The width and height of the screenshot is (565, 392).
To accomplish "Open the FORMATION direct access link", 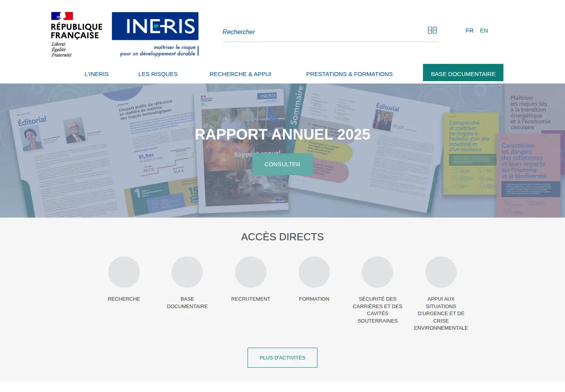I will [314, 299].
